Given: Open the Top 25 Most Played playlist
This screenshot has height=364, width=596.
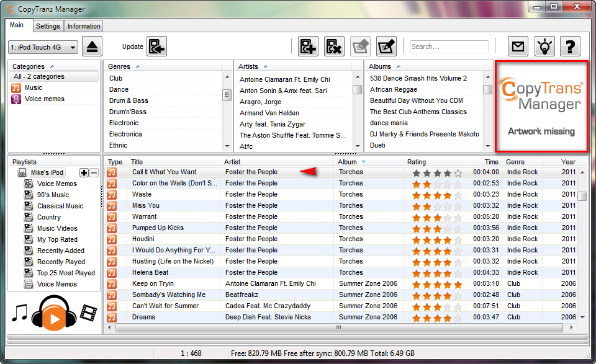Looking at the screenshot, I should (66, 272).
